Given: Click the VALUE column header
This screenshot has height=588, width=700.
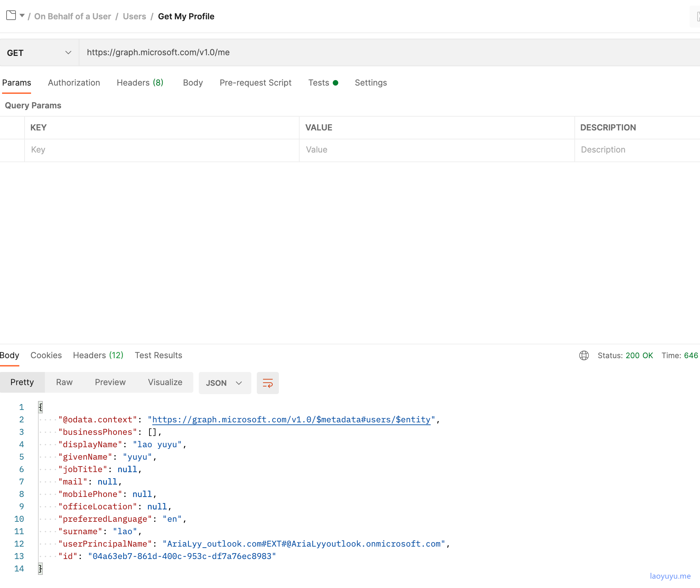Looking at the screenshot, I should coord(319,128).
